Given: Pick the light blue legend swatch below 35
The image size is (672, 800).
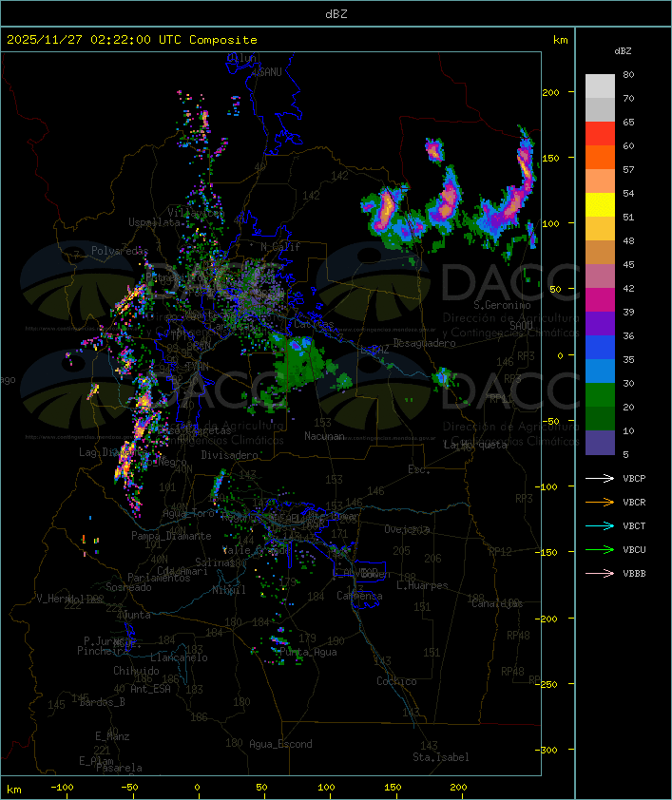Looking at the screenshot, I should tap(600, 371).
